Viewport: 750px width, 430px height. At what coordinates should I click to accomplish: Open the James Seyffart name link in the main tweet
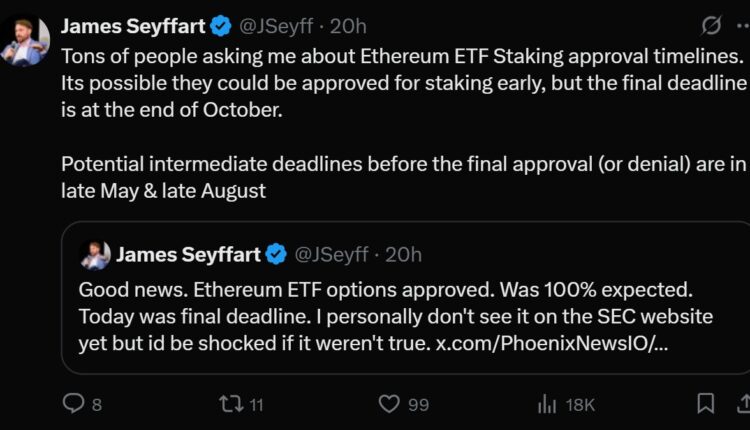point(135,23)
